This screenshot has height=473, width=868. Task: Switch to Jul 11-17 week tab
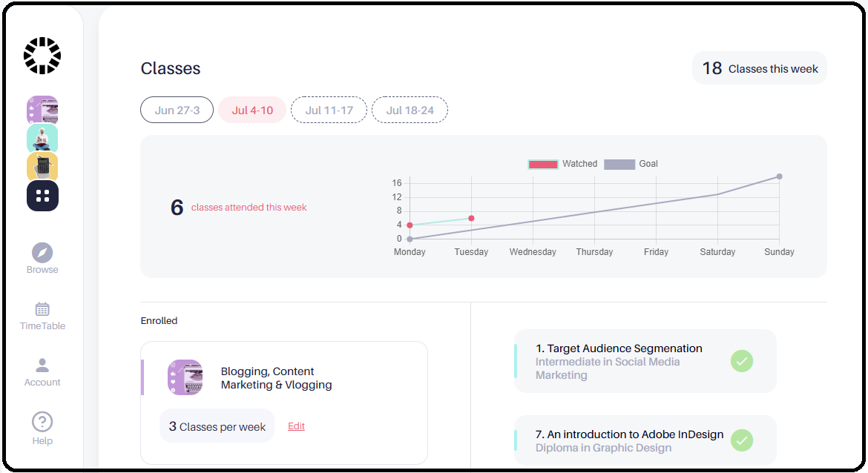329,110
